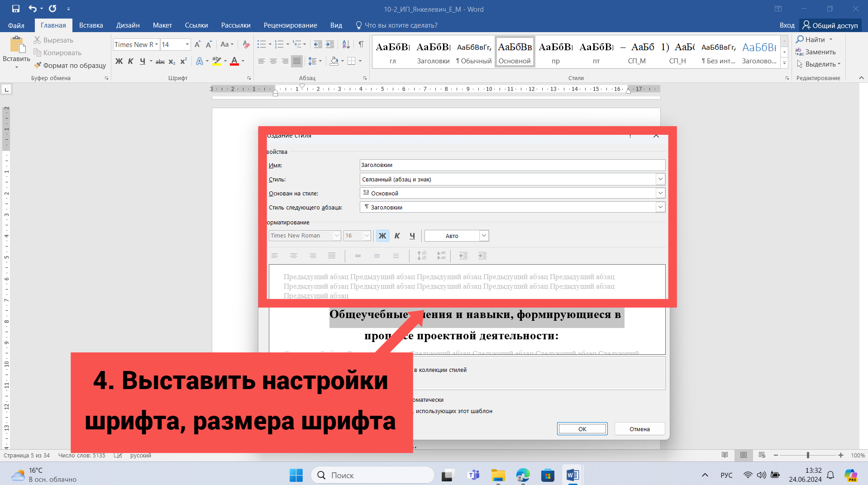Click multilevel list icon in ribbon

coord(297,44)
